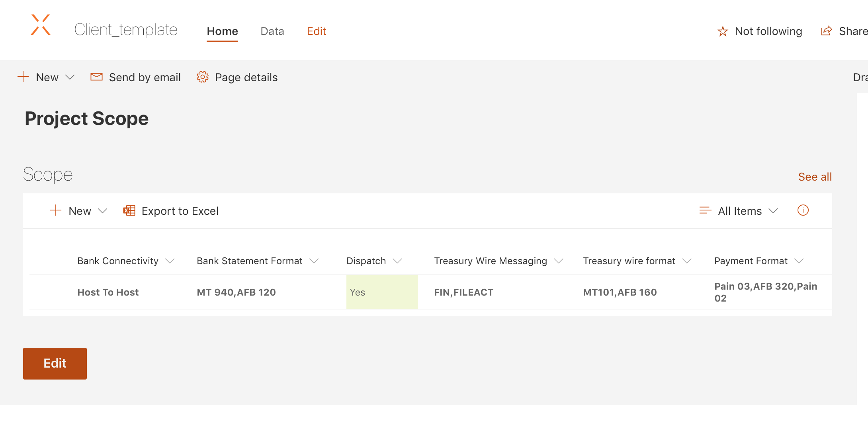
Task: Click the MT 940,AFB 120 cell
Action: [236, 292]
